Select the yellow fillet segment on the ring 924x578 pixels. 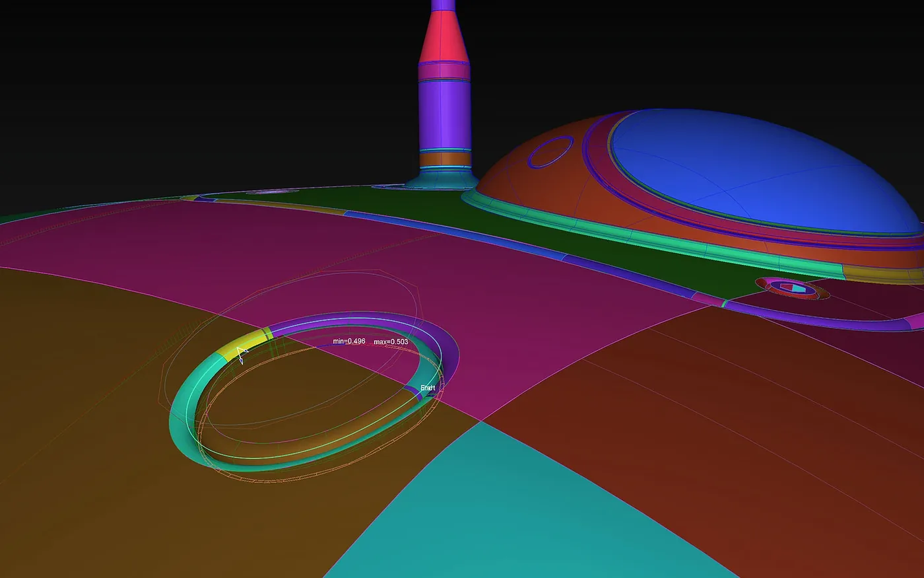click(x=244, y=344)
